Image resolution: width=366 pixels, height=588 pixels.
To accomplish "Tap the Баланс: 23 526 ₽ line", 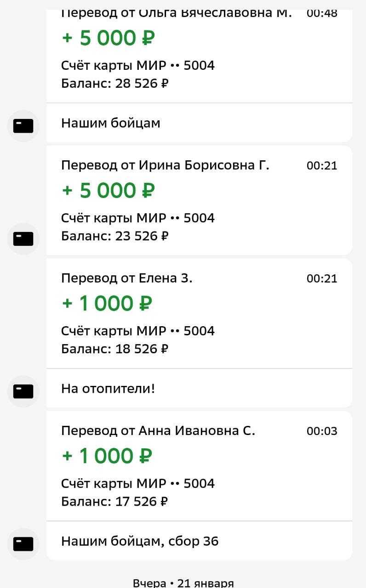I will click(115, 236).
